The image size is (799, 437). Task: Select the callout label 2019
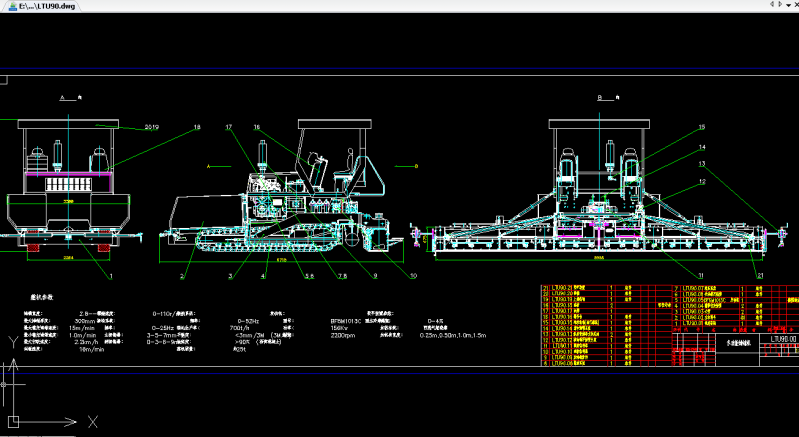pos(152,127)
